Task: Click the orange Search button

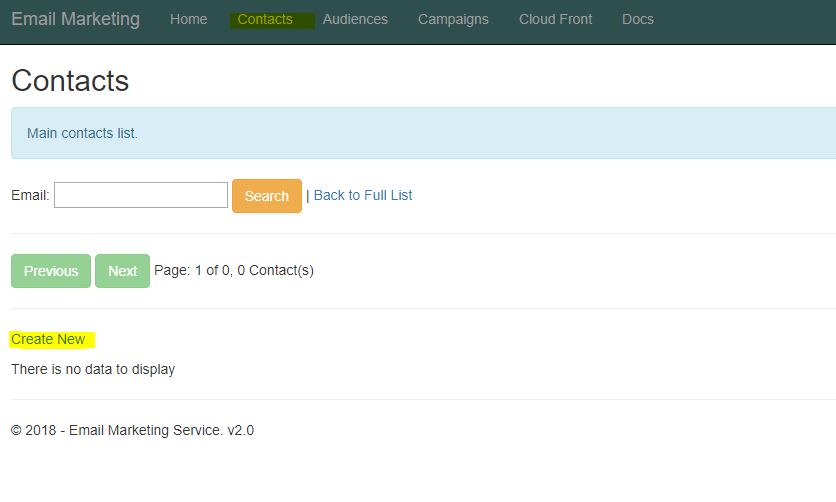Action: pyautogui.click(x=267, y=196)
